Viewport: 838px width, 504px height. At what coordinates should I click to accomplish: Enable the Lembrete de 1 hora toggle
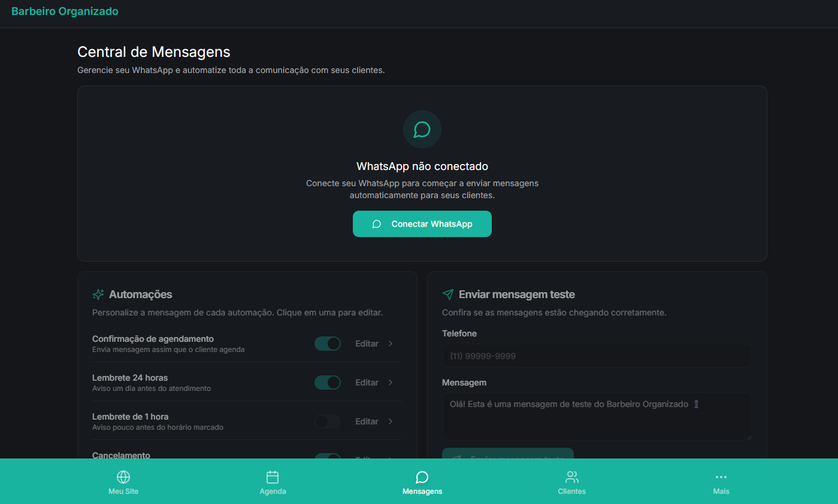point(328,421)
